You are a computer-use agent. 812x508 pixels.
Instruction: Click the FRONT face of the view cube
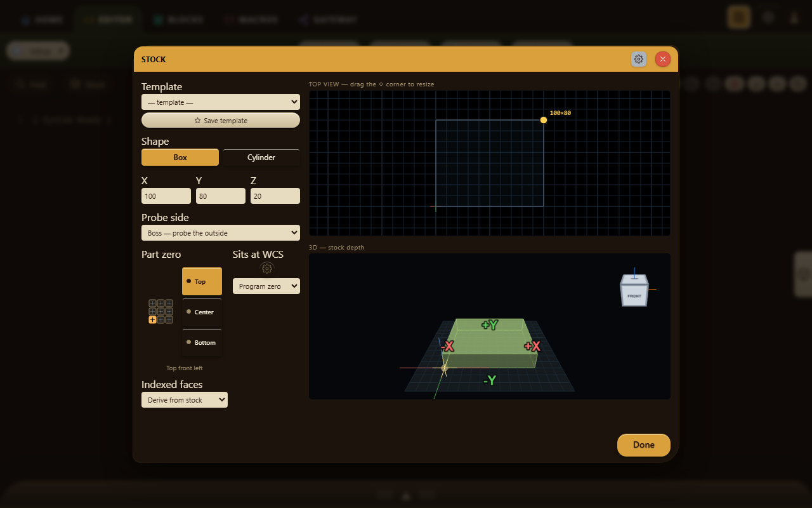(634, 296)
